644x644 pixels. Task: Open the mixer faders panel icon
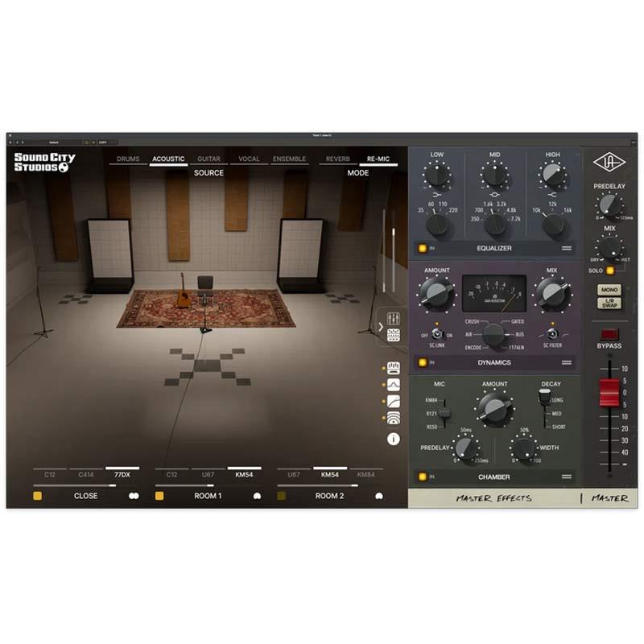click(x=392, y=317)
